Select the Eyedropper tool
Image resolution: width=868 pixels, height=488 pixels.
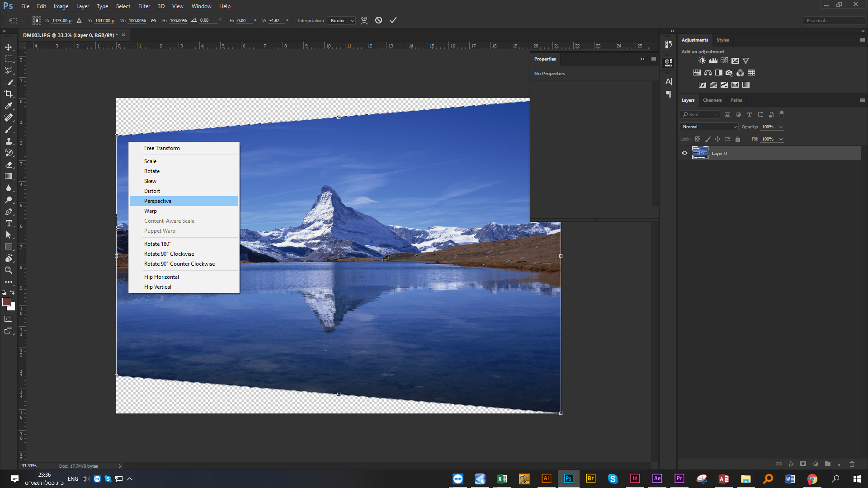pos(9,106)
